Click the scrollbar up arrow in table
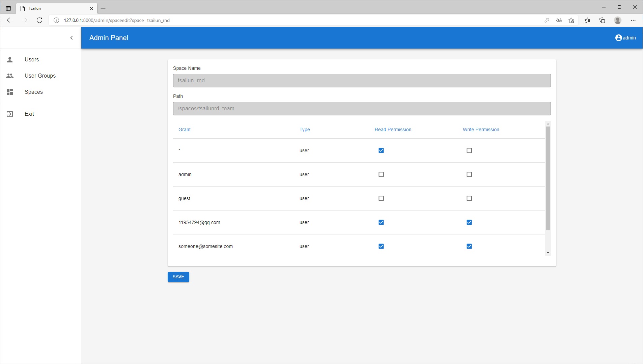 (x=548, y=124)
